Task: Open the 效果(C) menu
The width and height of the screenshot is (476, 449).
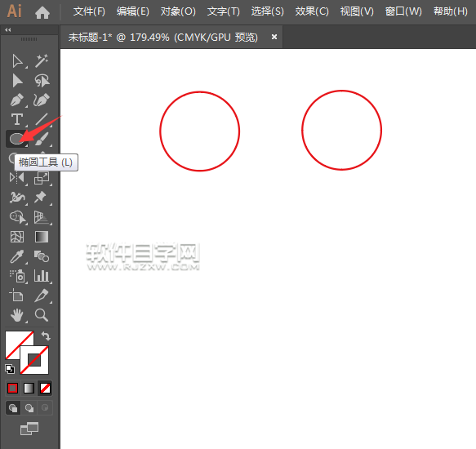Action: pyautogui.click(x=312, y=11)
